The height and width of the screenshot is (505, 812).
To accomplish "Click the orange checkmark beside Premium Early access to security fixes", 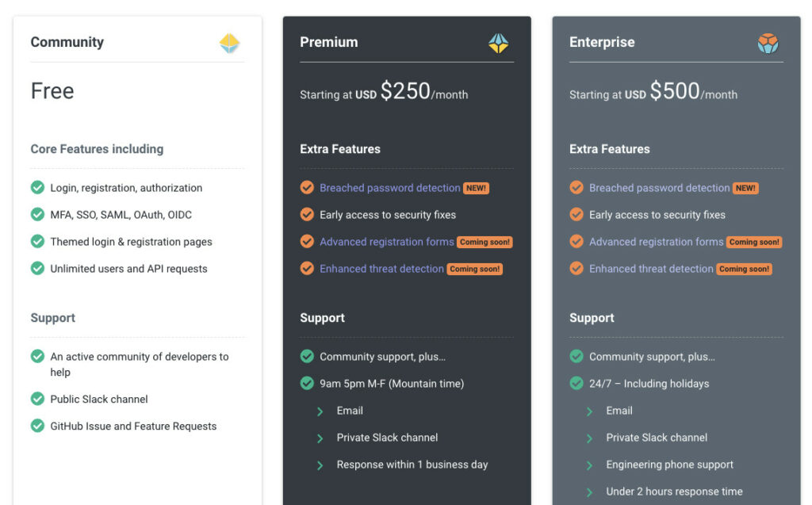I will coord(307,214).
